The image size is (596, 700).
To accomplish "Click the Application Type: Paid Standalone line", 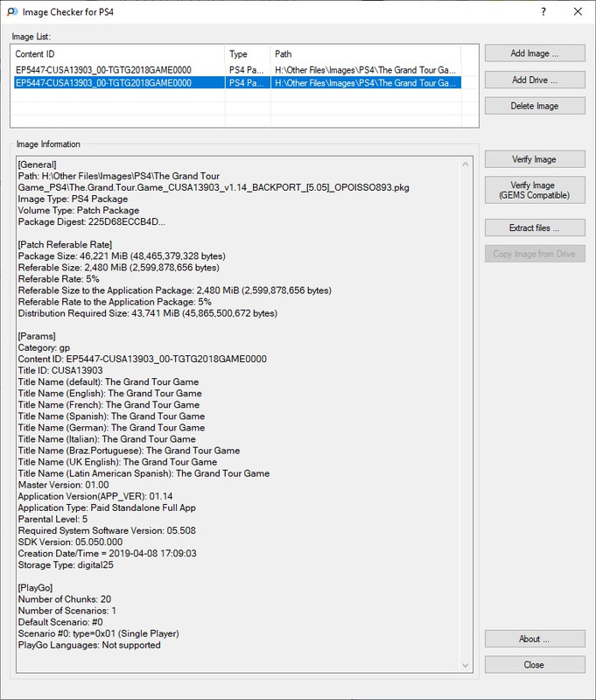I will pos(107,508).
